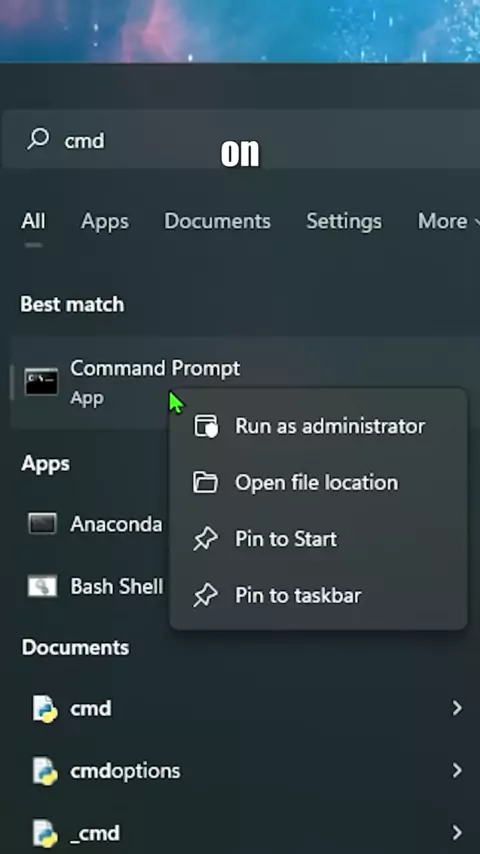This screenshot has width=480, height=854.
Task: Click the search box containing cmd
Action: pyautogui.click(x=242, y=139)
